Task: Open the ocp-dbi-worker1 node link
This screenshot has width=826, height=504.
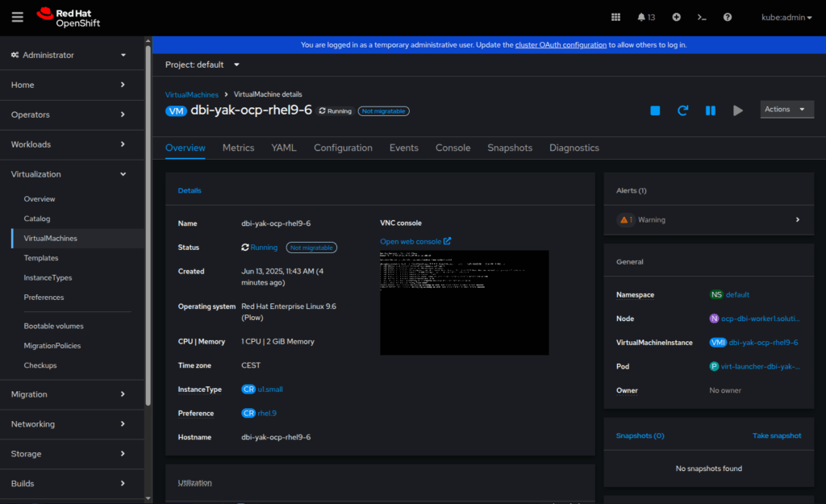Action: coord(760,319)
